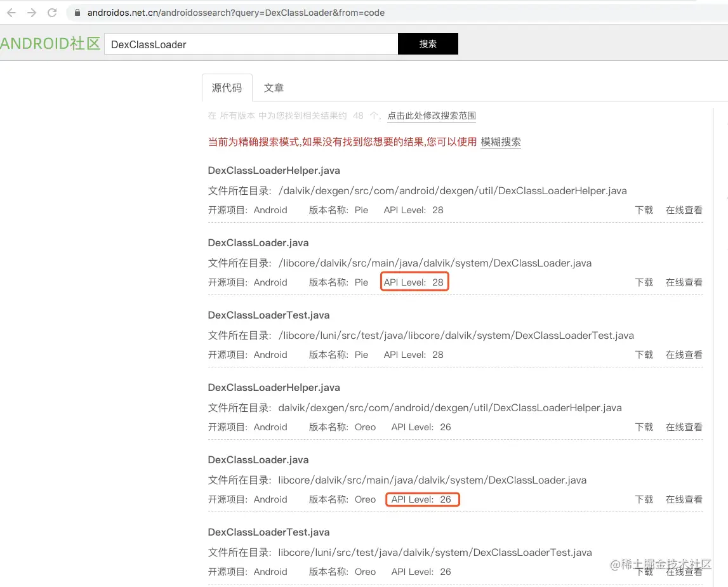Click path /libcore/dalvik/src/main/java/dalvik/system/DexClassLoader.java
728x587 pixels.
(x=435, y=263)
